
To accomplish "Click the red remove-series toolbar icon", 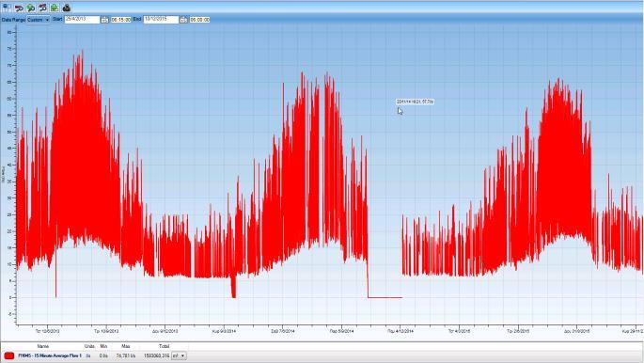I will (19, 8).
